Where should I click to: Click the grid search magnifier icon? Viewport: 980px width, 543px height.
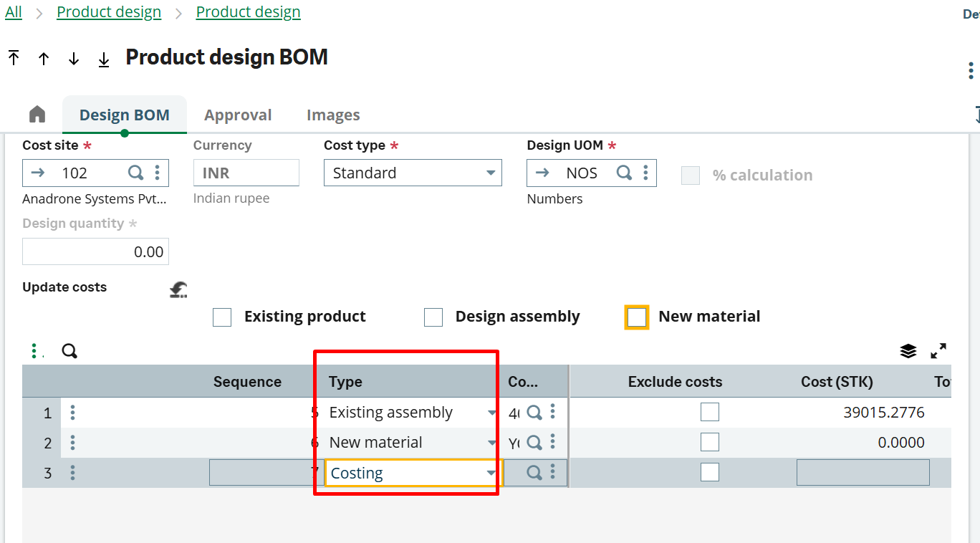pos(69,351)
